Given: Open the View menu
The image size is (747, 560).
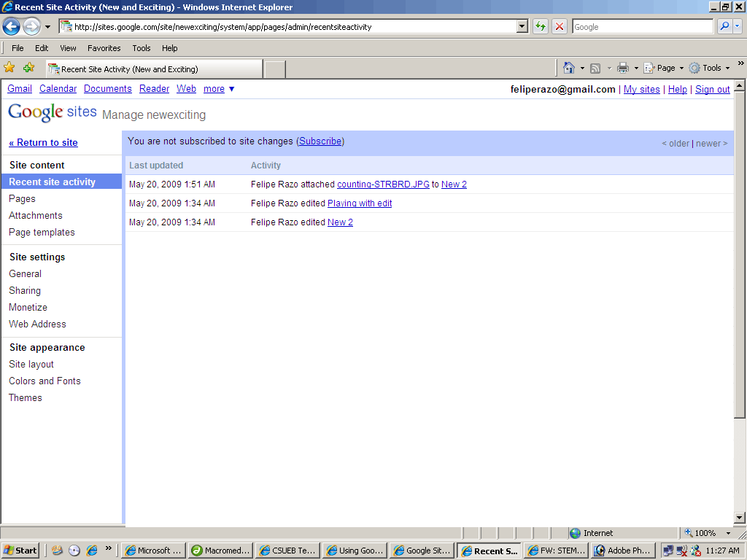Looking at the screenshot, I should 68,48.
